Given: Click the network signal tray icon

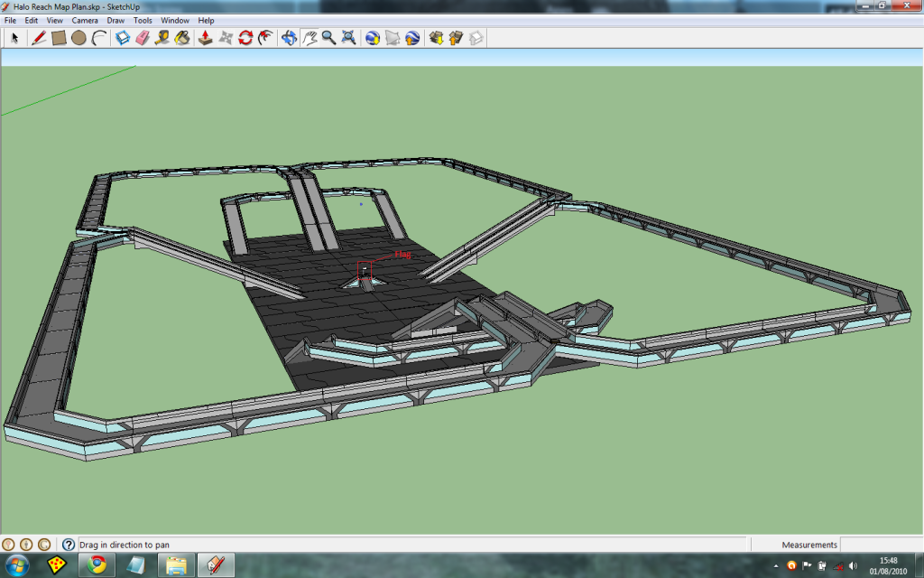Looking at the screenshot, I should coord(837,565).
